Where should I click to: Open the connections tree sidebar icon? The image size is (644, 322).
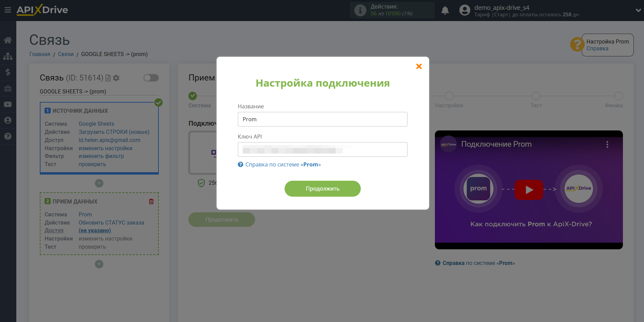coord(8,56)
